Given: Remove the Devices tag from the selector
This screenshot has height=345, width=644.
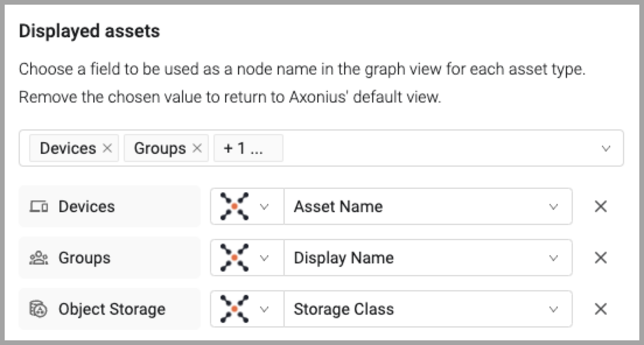Looking at the screenshot, I should click(107, 149).
